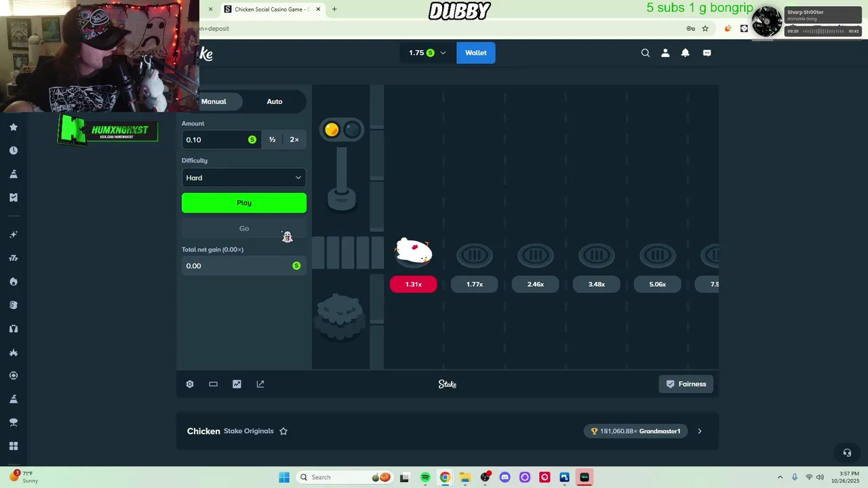Open game settings gear below game
The image size is (868, 488).
(190, 384)
